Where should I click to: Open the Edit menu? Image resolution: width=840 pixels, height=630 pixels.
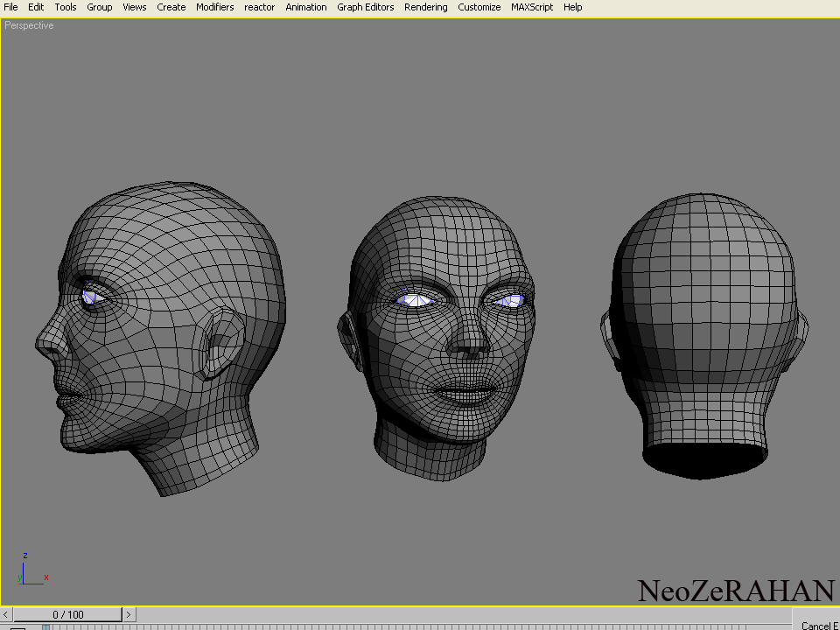click(x=36, y=7)
